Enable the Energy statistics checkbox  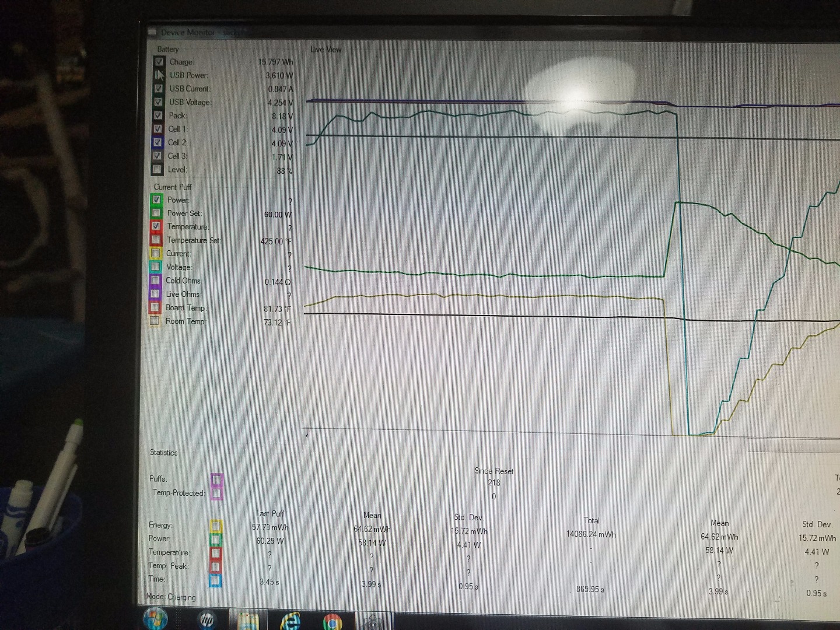click(216, 526)
